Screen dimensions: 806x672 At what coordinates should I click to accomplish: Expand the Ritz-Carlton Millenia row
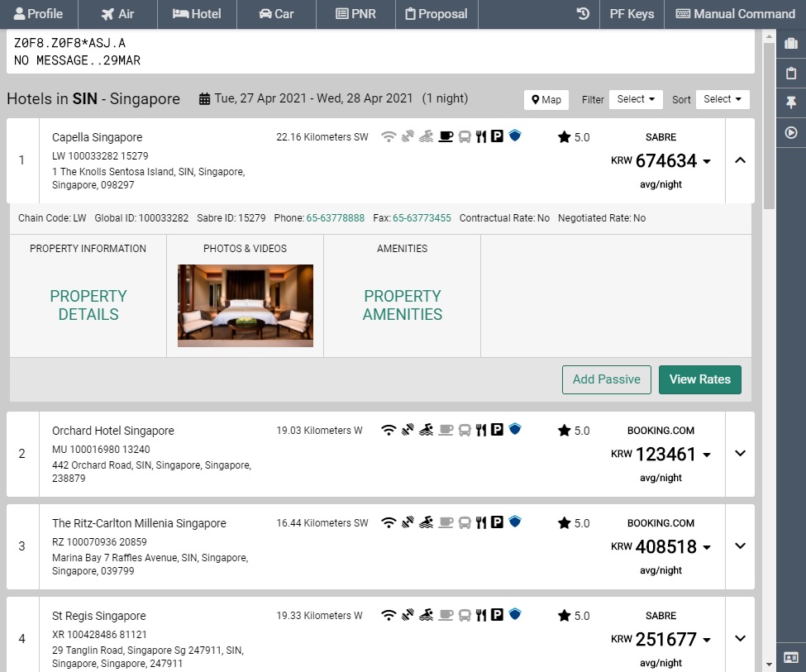coord(740,546)
